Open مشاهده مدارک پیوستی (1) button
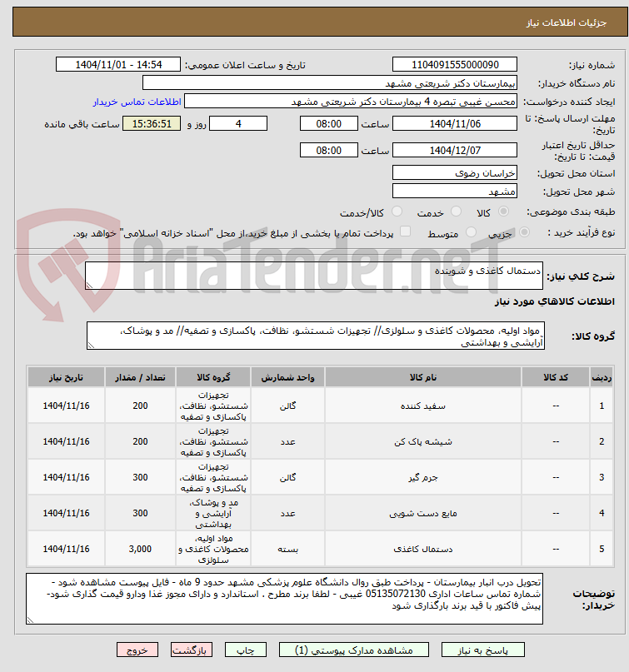This screenshot has height=672, width=629. [354, 650]
